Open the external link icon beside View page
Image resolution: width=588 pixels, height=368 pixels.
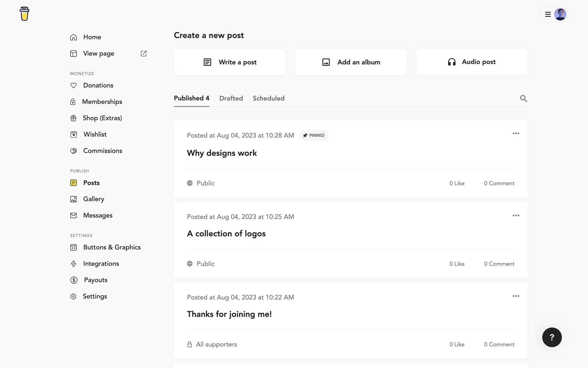144,54
